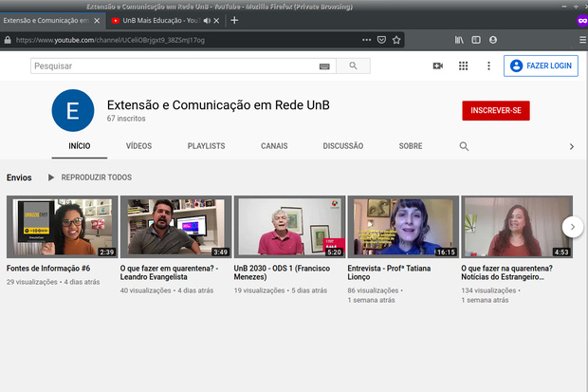Image resolution: width=588 pixels, height=392 pixels.
Task: Mute audio on UnB Mais Educação tab
Action: 207,21
